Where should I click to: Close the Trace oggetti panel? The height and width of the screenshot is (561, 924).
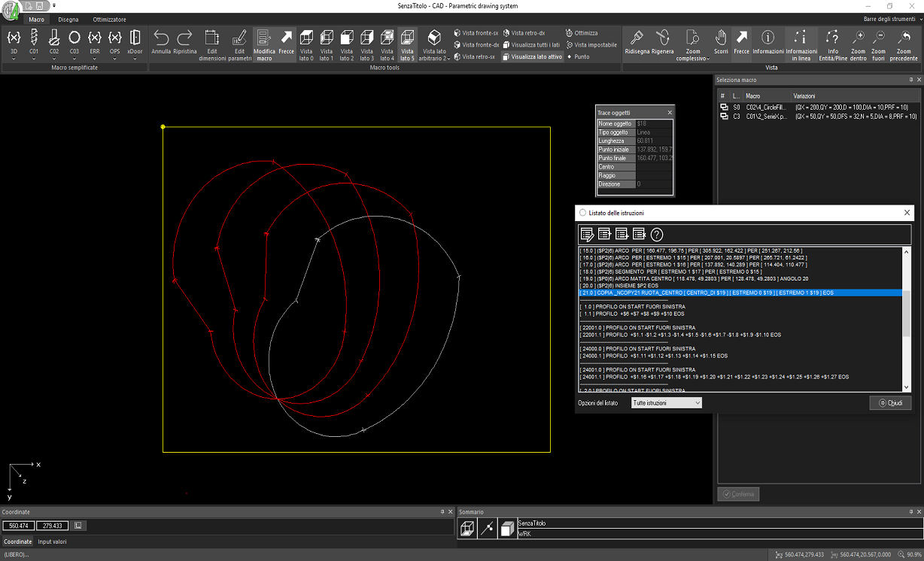669,112
